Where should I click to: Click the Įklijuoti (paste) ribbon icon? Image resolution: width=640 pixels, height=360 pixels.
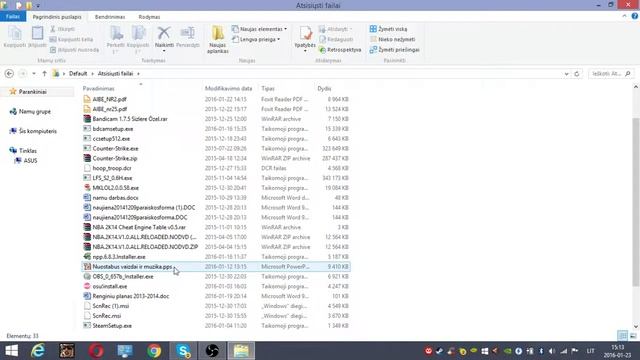click(37, 33)
